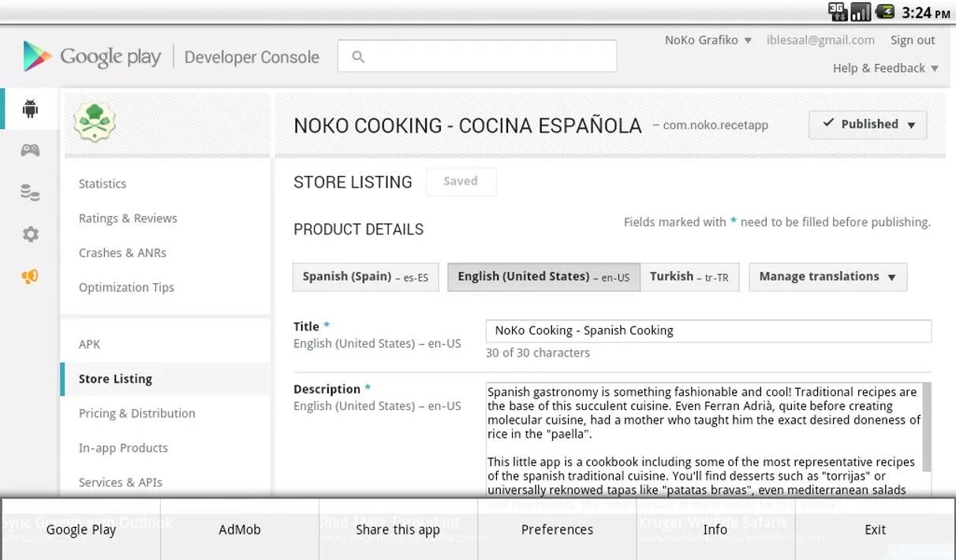Click the 'Fields marked with *' note
Image resolution: width=956 pixels, height=560 pixels.
[777, 222]
